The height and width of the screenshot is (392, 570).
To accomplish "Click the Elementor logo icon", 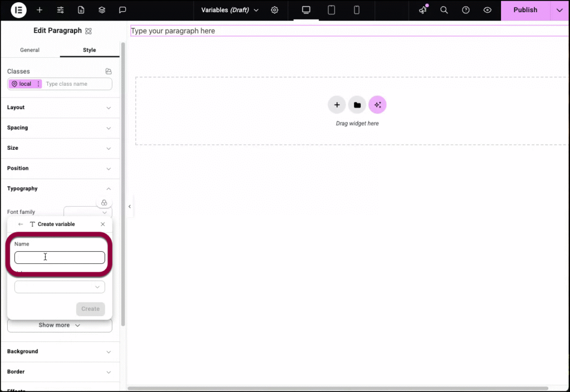I will (x=18, y=10).
